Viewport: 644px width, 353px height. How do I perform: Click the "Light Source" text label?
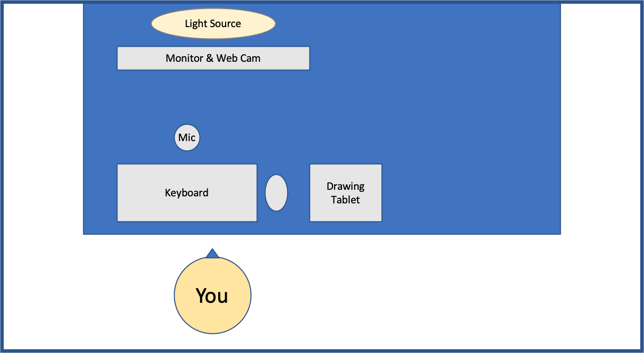coord(213,24)
